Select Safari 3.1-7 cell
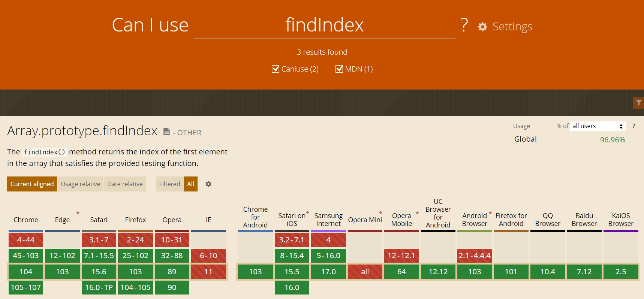 [99, 240]
